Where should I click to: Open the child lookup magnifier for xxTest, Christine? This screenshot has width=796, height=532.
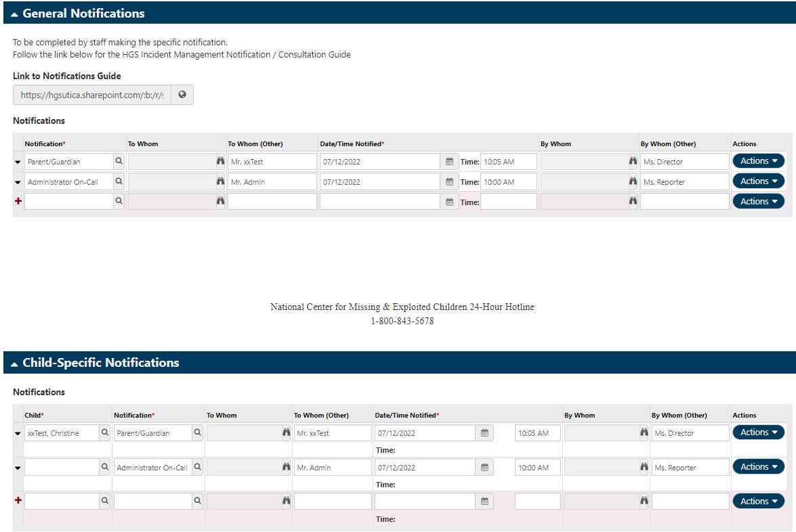point(104,433)
